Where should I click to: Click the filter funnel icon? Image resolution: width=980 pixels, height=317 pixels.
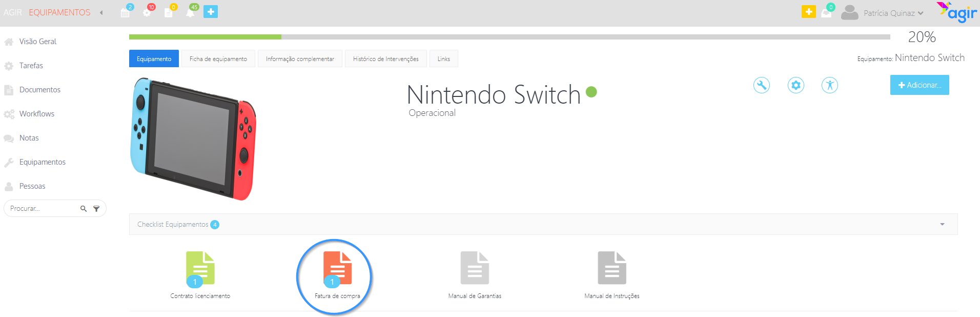click(96, 209)
